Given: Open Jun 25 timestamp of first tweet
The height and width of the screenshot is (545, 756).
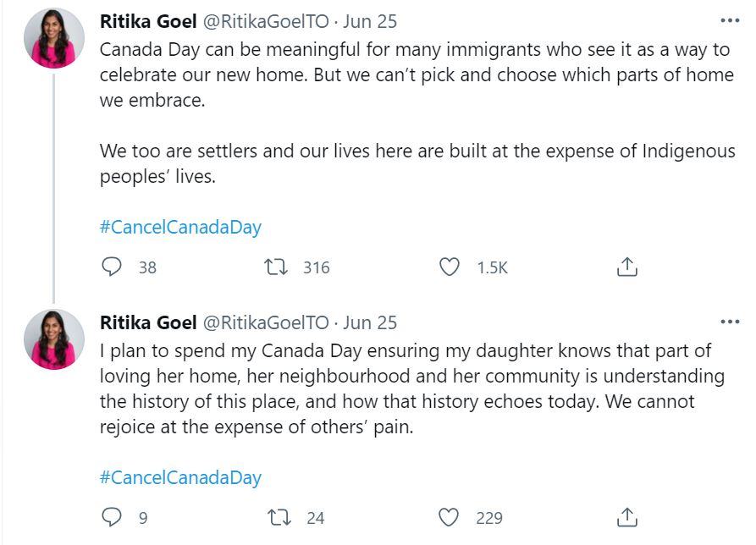Looking at the screenshot, I should [x=370, y=22].
